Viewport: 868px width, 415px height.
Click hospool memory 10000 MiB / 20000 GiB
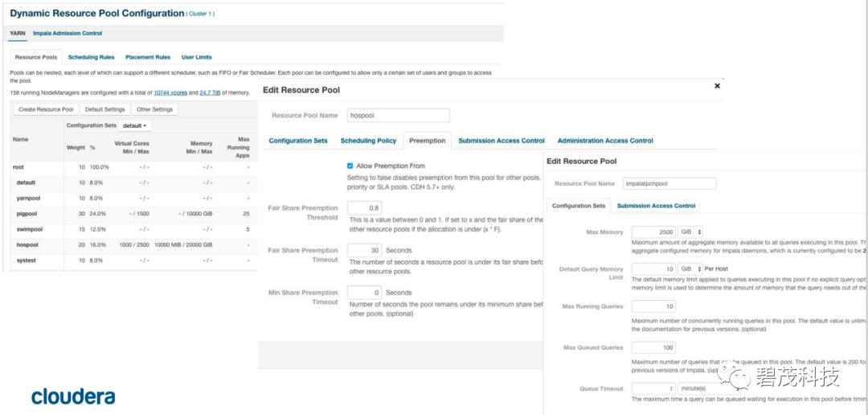[183, 244]
